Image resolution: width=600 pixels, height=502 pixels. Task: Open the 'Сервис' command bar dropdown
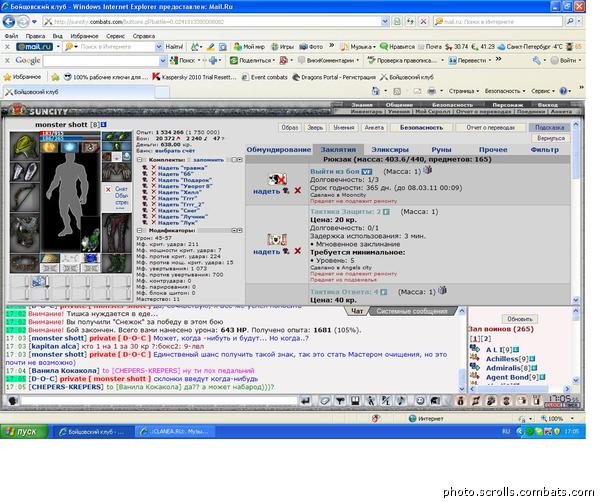click(x=543, y=91)
